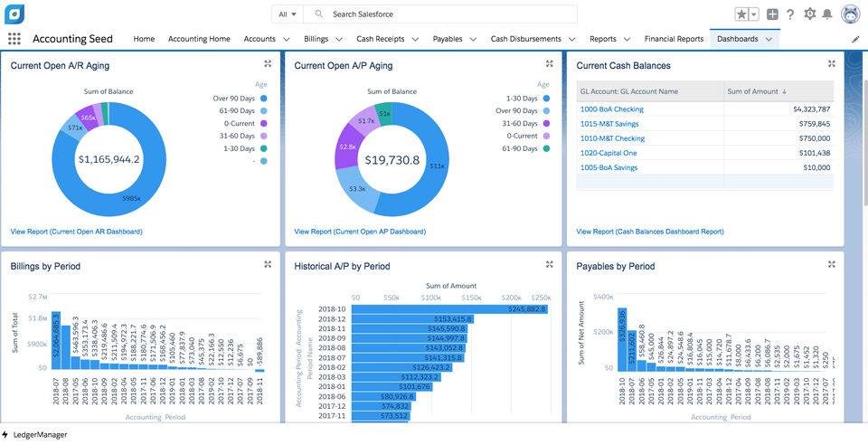Image resolution: width=868 pixels, height=445 pixels.
Task: Sort by the Sum of Amount column
Action: 778,91
